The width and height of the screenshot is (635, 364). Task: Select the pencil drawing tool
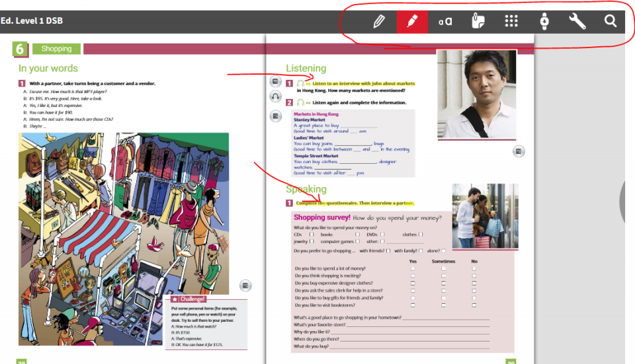pos(378,22)
